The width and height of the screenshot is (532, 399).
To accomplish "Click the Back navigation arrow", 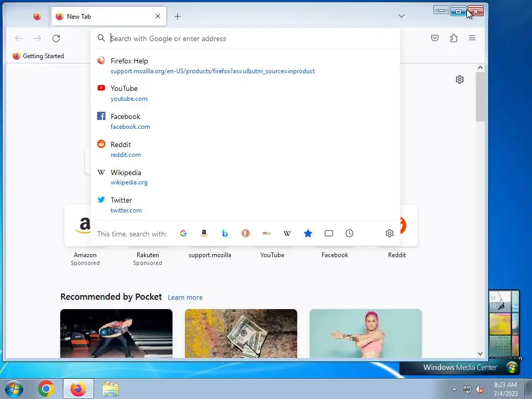I will coord(19,38).
